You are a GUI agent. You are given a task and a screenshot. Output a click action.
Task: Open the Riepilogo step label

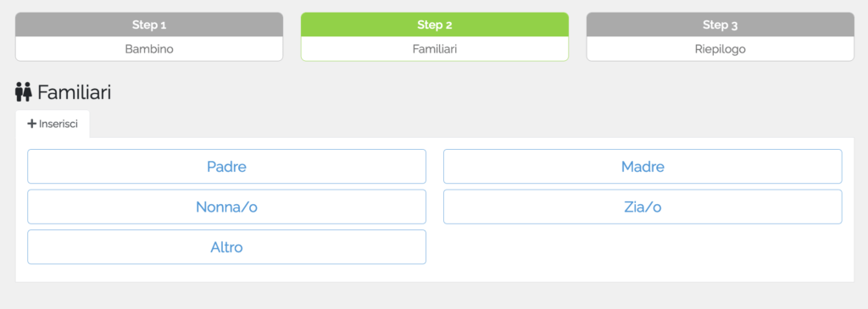(x=721, y=48)
